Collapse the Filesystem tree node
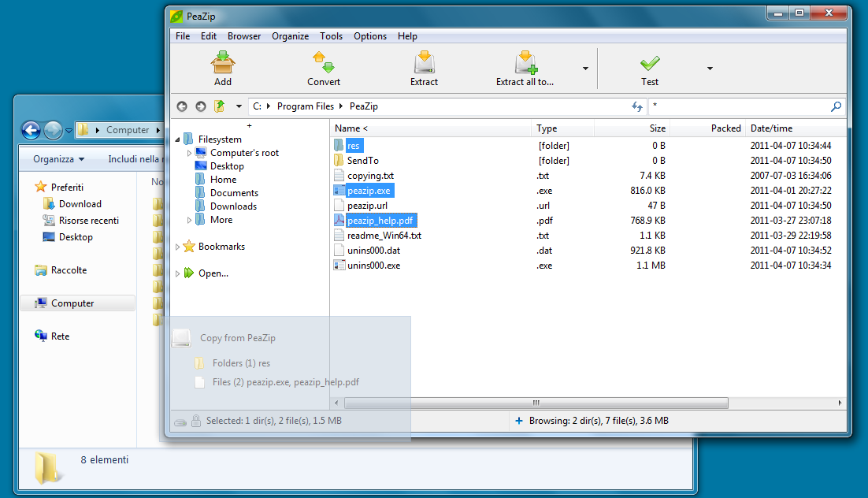Image resolution: width=868 pixels, height=498 pixels. point(177,139)
